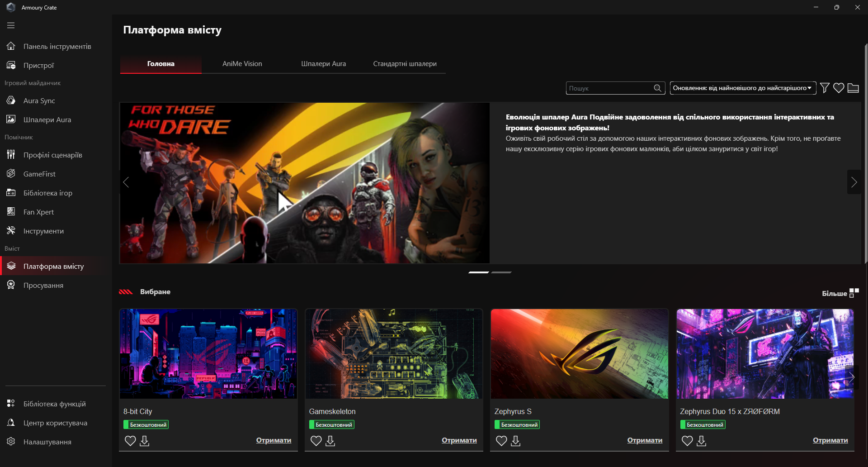Click the Бібліотека ігор icon

click(x=11, y=193)
